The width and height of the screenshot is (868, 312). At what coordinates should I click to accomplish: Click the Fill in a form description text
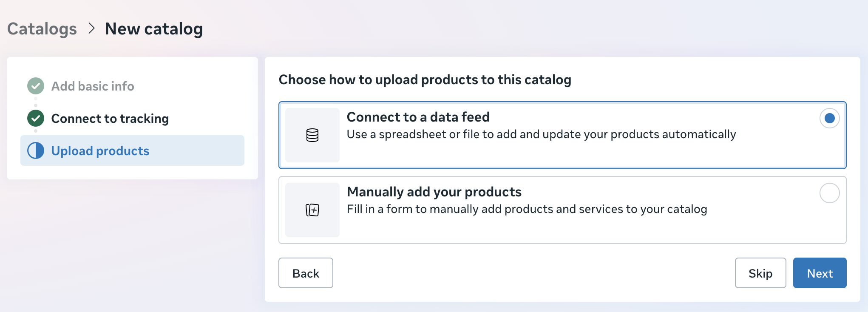(527, 209)
